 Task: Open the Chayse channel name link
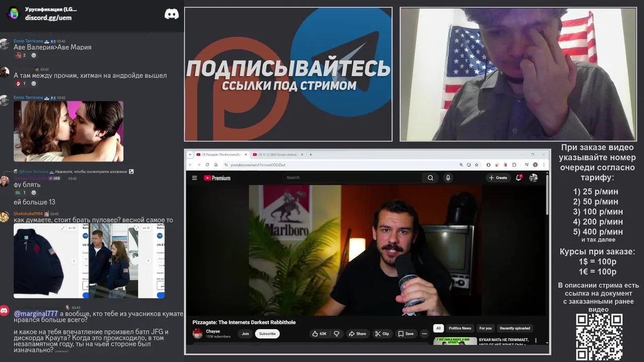tap(213, 331)
